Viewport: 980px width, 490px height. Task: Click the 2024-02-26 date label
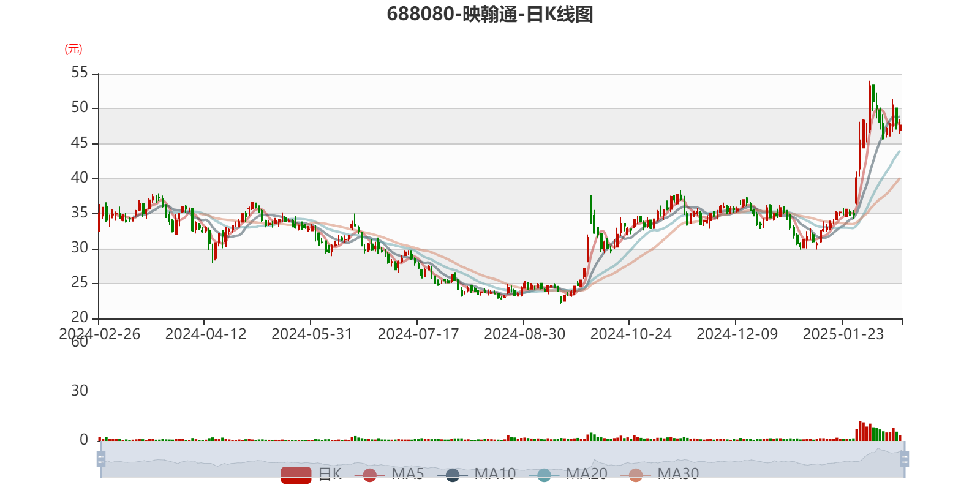click(99, 334)
